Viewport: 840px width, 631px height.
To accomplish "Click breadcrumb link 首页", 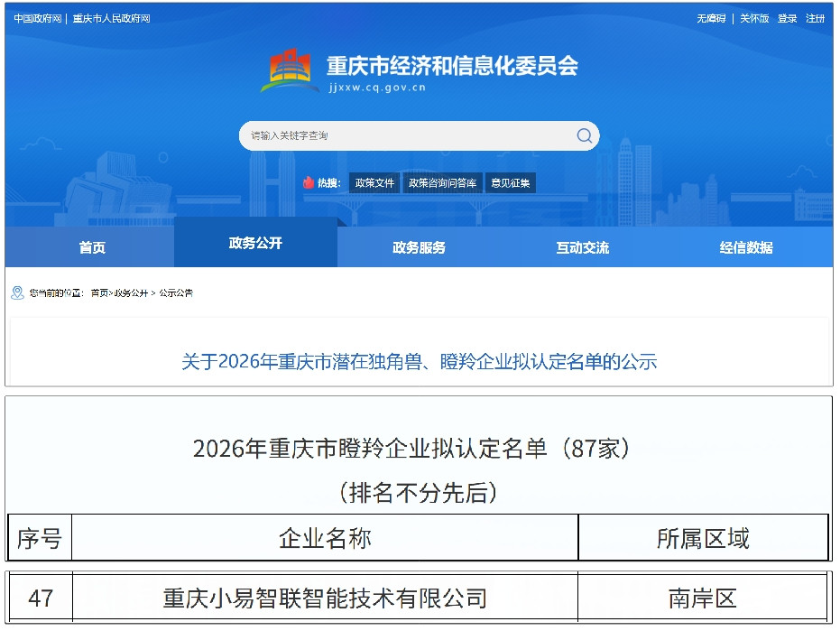I will click(99, 292).
